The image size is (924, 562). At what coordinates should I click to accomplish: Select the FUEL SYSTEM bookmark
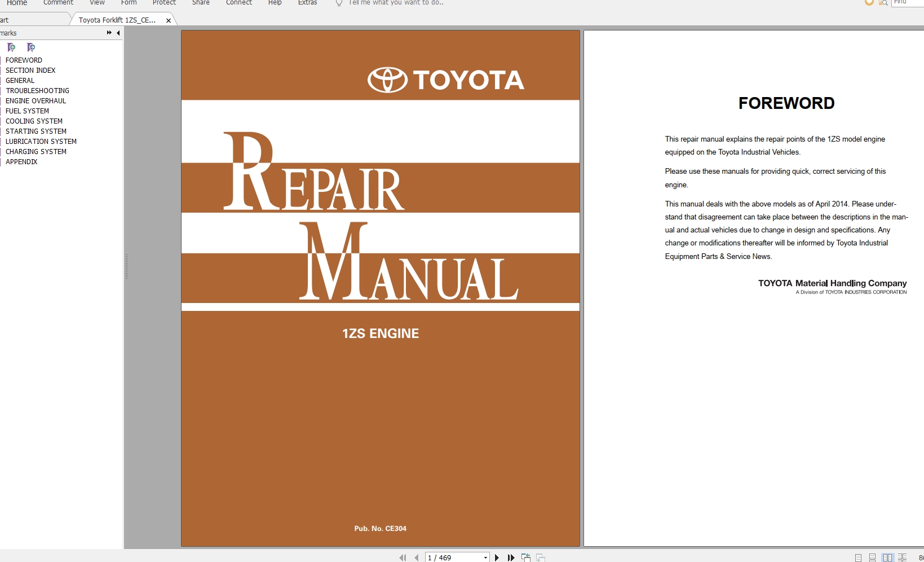click(27, 111)
